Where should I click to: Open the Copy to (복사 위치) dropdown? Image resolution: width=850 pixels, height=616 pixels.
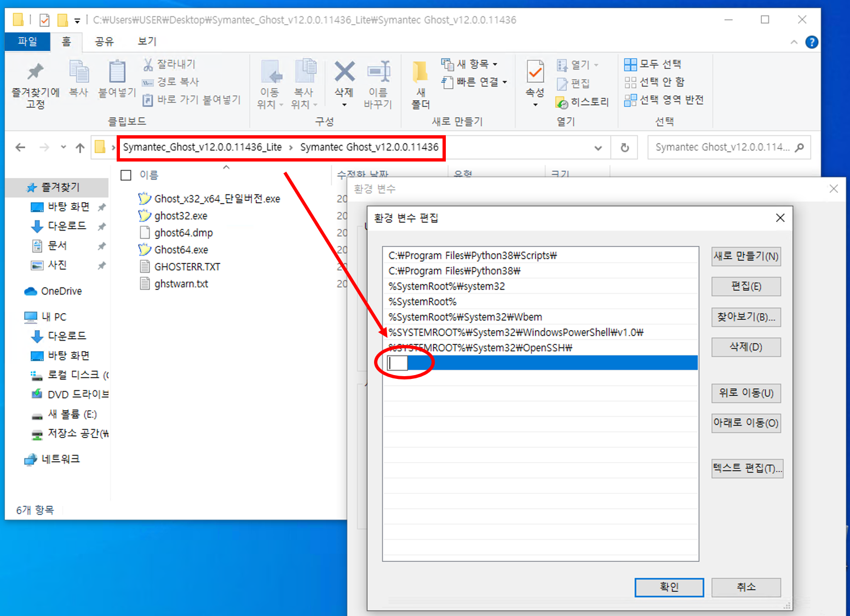coord(304,99)
